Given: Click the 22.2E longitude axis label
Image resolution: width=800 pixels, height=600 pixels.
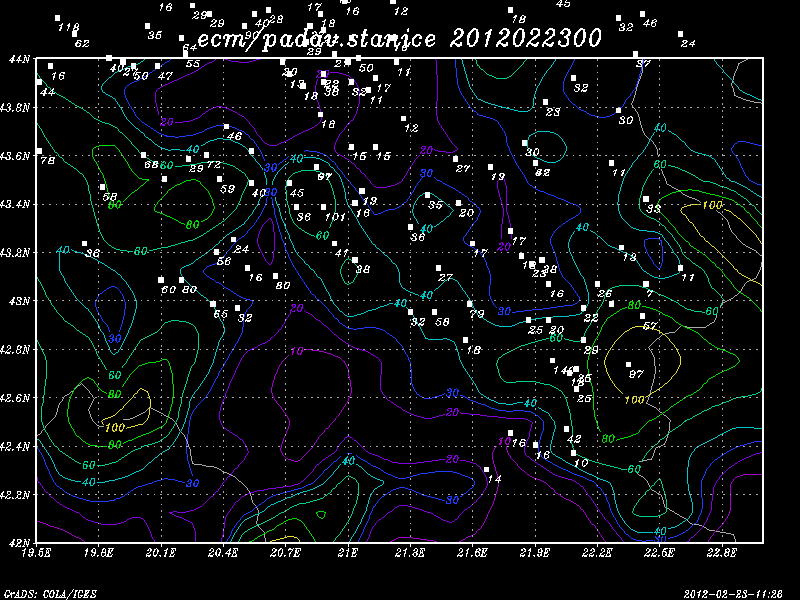Looking at the screenshot, I should [x=597, y=553].
